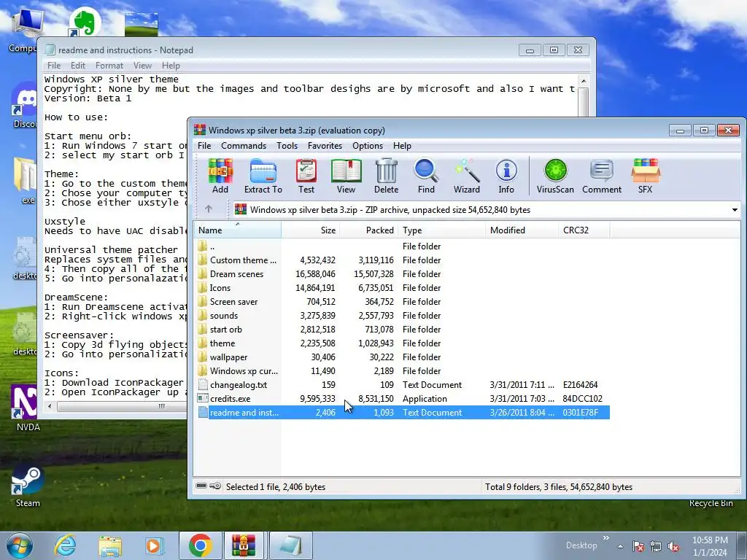
Task: Open Notepad's View menu
Action: tap(142, 65)
